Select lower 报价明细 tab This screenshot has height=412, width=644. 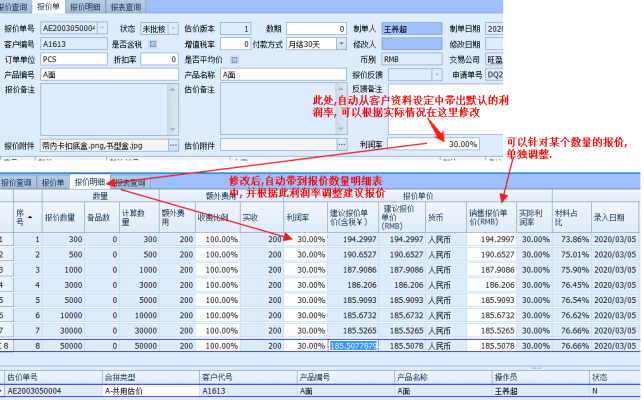(x=90, y=182)
